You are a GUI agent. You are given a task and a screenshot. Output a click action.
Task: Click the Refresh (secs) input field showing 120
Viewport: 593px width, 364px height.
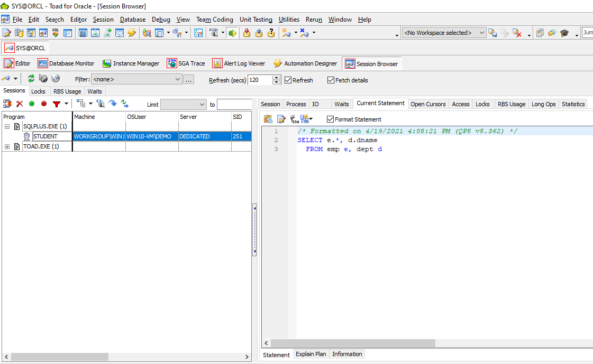tap(260, 80)
